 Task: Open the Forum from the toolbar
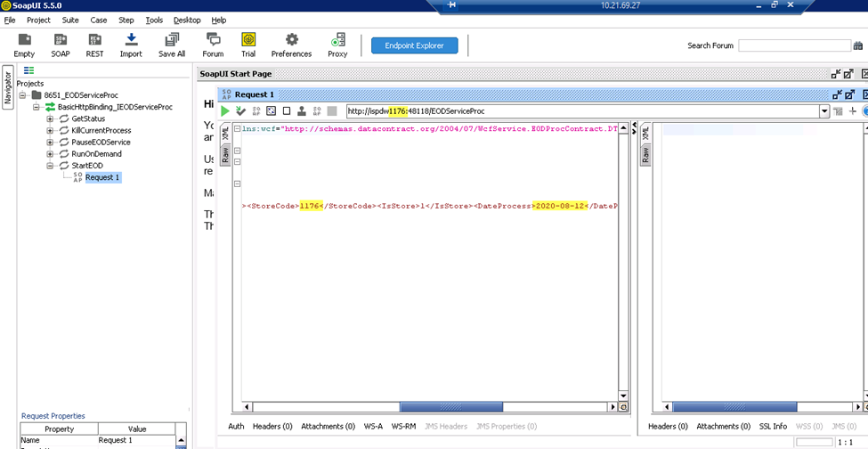213,45
